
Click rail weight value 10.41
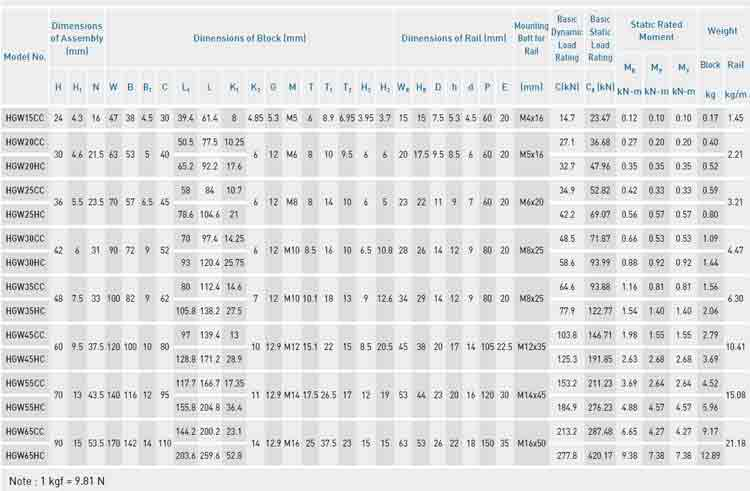pos(736,347)
